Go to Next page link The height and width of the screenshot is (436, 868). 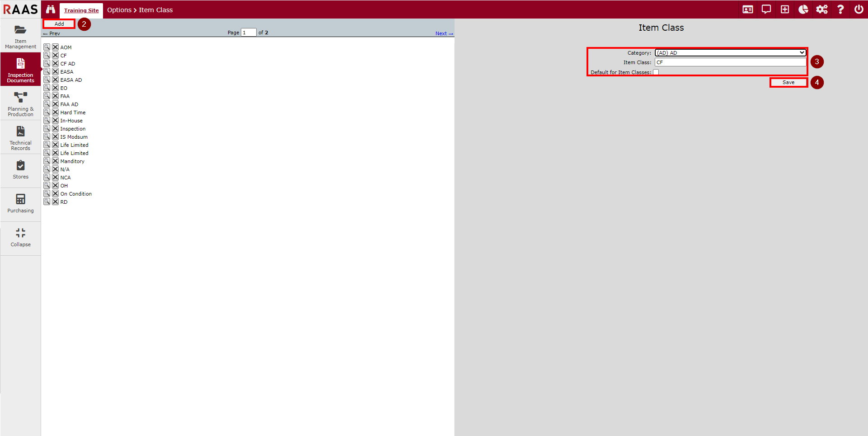[x=443, y=33]
